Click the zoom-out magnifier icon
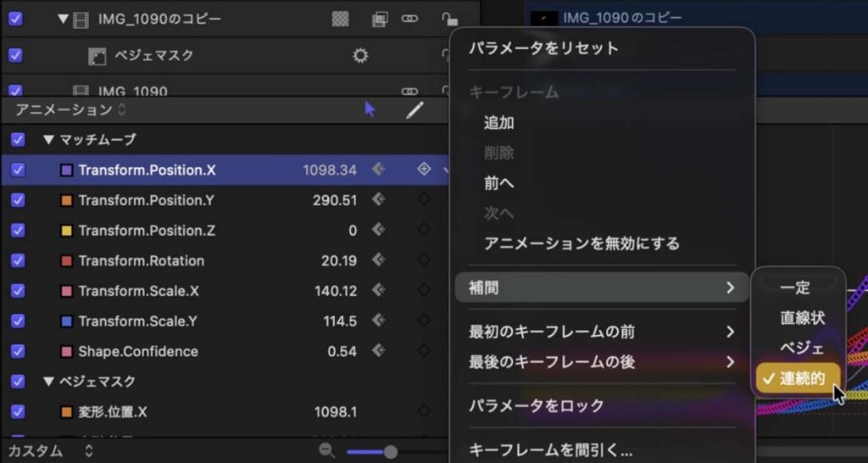 pos(326,451)
